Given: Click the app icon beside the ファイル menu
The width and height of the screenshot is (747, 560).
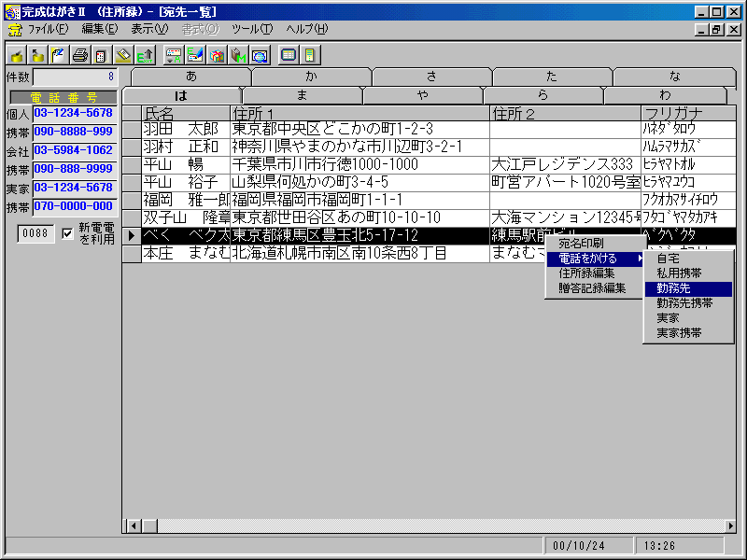Looking at the screenshot, I should point(15,30).
